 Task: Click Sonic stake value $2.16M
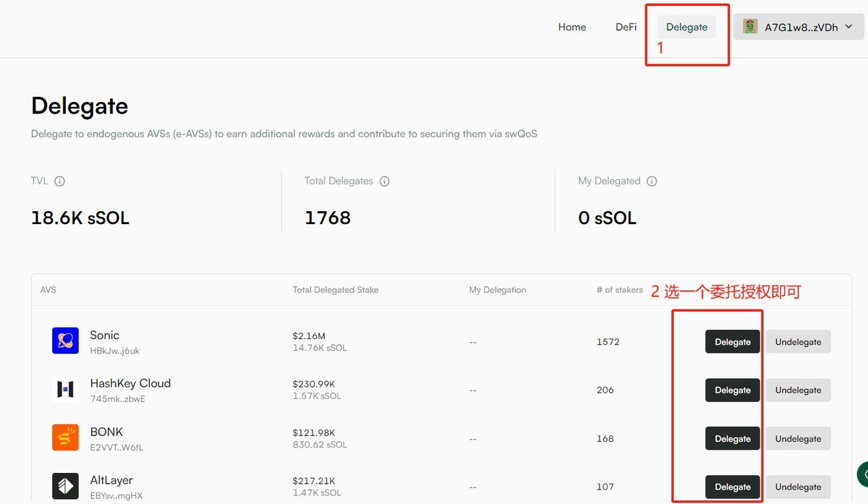[x=309, y=336]
